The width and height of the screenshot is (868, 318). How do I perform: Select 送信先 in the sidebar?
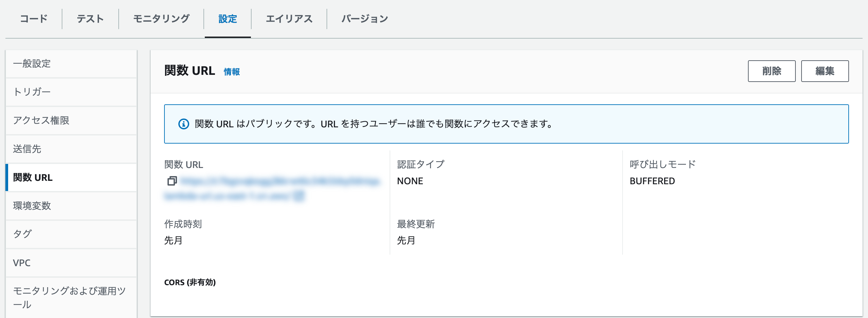click(27, 149)
